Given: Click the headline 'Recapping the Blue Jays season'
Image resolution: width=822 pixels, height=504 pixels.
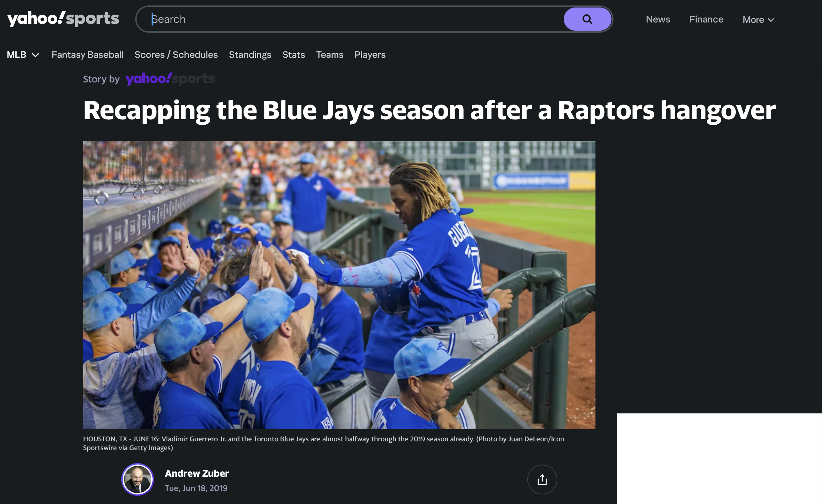Looking at the screenshot, I should click(430, 111).
